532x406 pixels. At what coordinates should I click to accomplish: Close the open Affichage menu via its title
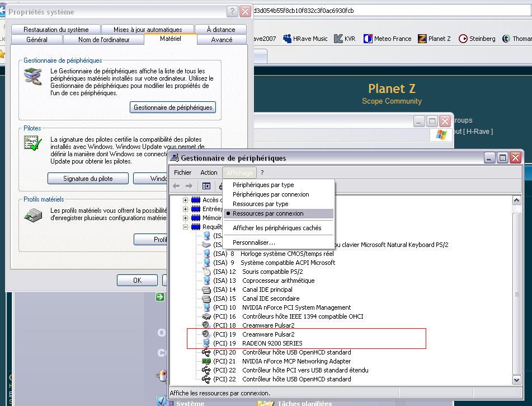(239, 172)
